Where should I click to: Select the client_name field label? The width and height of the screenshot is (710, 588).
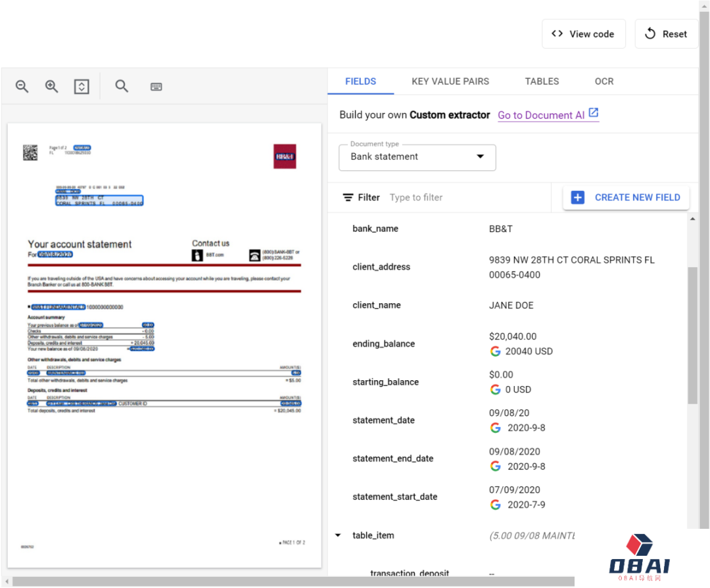(x=377, y=305)
